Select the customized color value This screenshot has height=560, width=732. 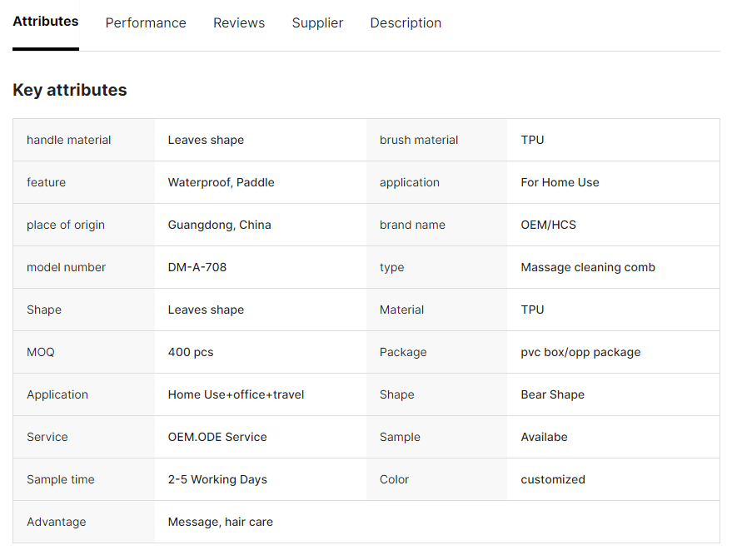pyautogui.click(x=553, y=479)
